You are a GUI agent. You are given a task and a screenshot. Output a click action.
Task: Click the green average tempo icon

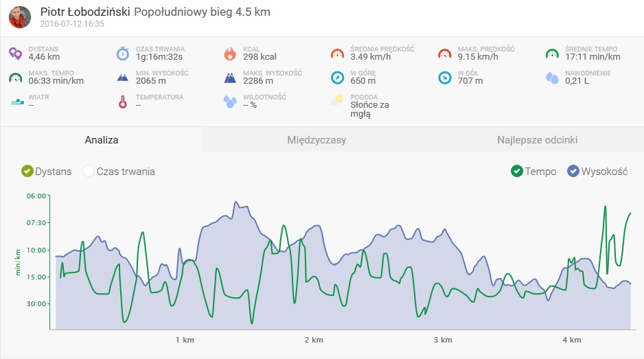(552, 54)
